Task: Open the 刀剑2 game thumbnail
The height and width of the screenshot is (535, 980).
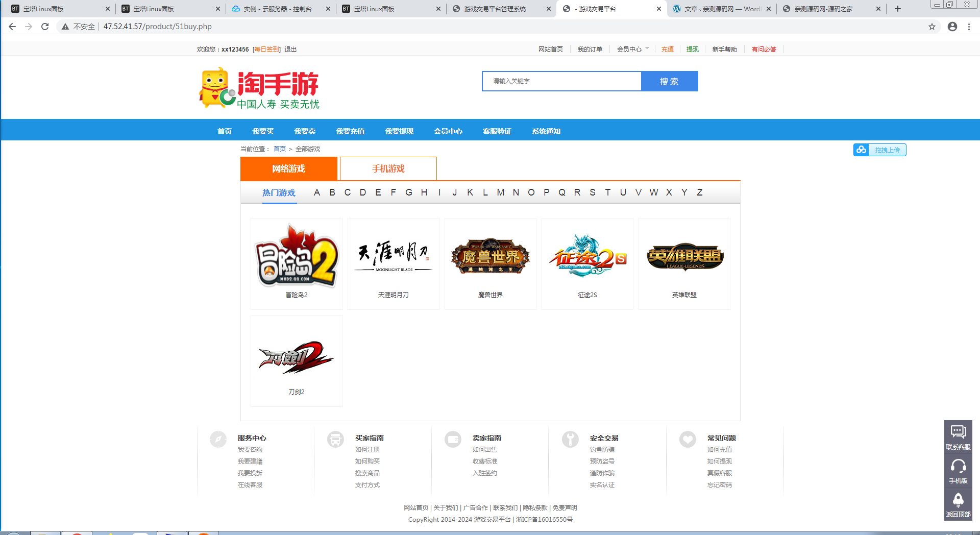Action: coord(297,360)
